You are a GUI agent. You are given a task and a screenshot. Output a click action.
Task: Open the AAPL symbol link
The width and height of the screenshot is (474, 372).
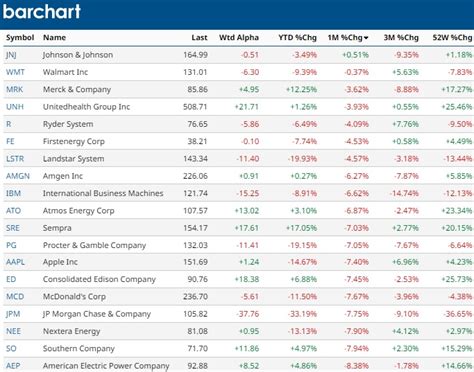(15, 262)
